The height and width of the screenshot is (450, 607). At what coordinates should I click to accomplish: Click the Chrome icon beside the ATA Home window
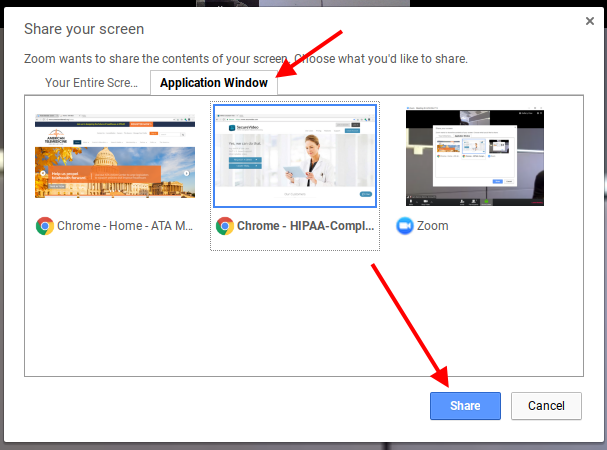pos(45,226)
